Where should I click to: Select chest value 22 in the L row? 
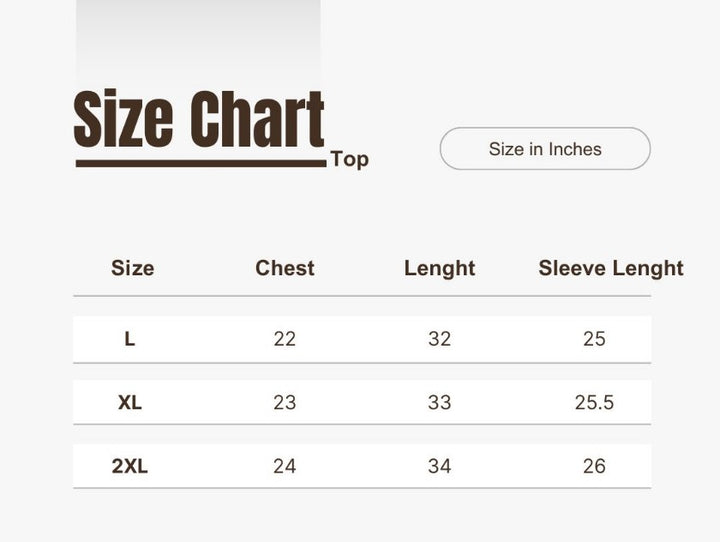tap(285, 339)
